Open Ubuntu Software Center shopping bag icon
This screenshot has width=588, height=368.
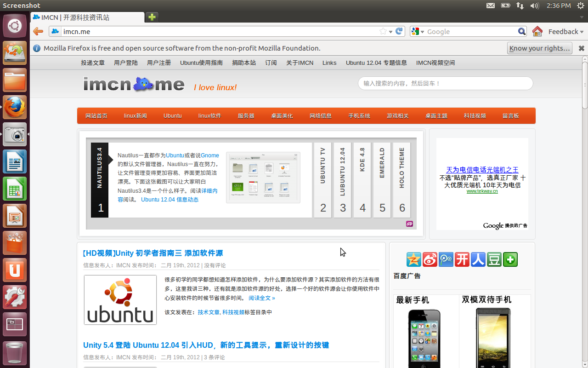[15, 243]
